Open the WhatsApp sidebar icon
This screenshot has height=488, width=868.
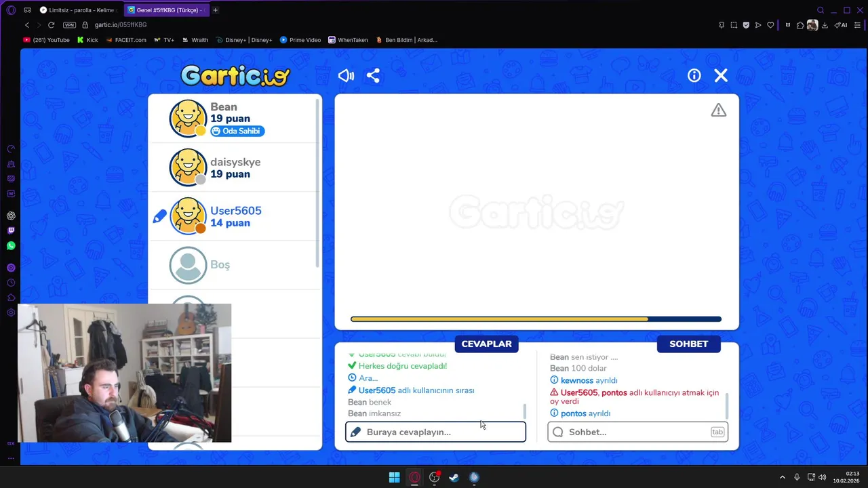(11, 245)
